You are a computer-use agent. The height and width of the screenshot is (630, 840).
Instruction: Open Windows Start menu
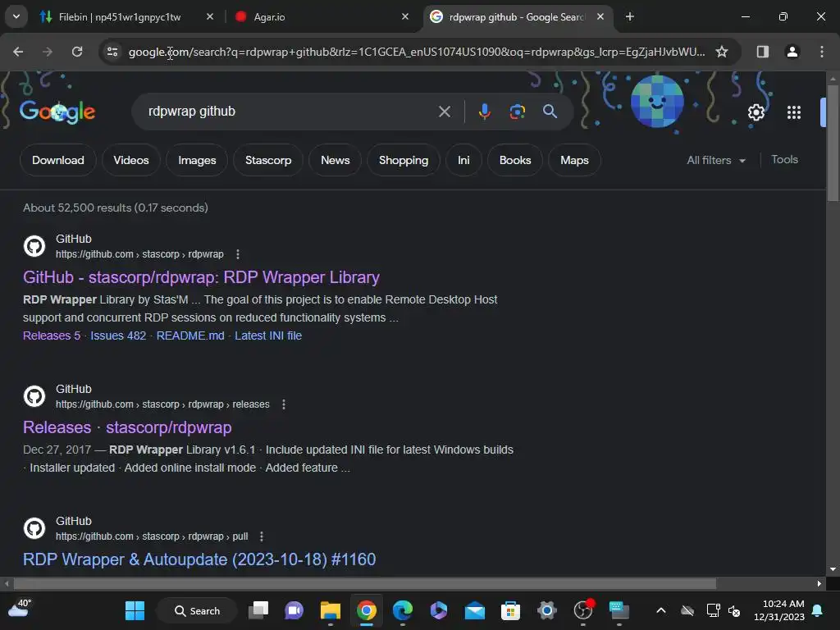click(135, 610)
